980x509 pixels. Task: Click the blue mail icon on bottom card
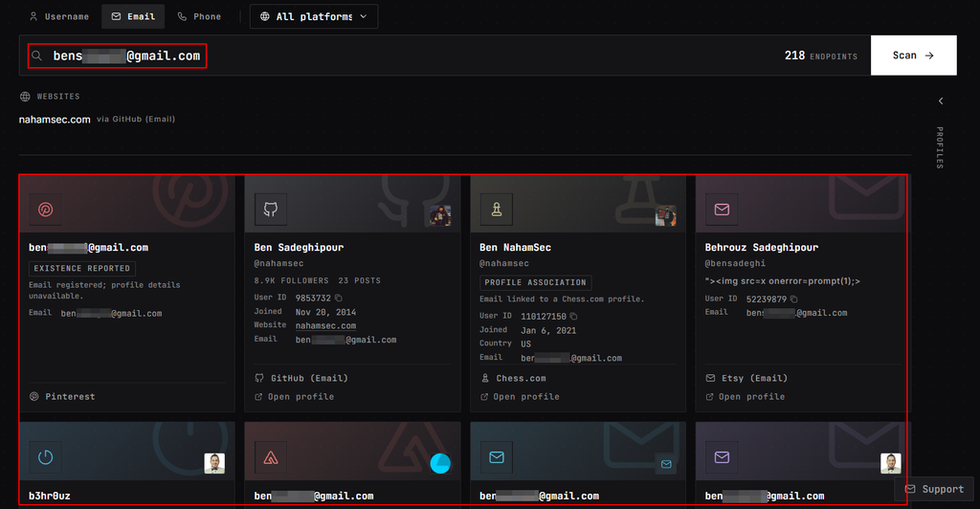[497, 457]
